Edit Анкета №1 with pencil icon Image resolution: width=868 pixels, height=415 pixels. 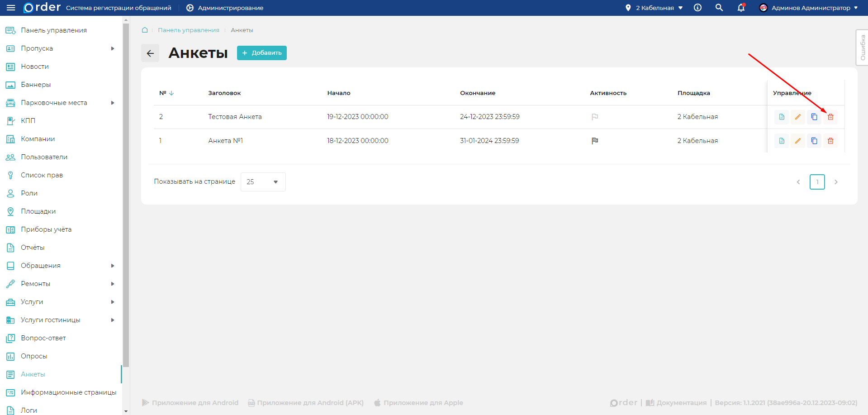click(x=797, y=141)
